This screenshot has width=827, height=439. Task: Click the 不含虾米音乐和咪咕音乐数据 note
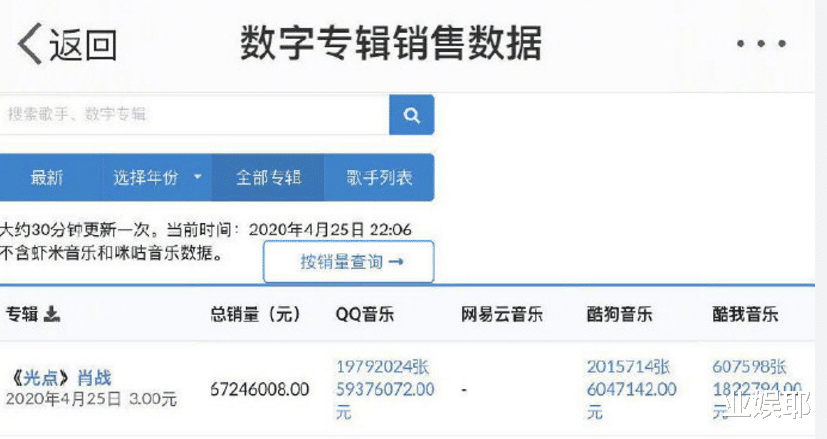coord(111,253)
